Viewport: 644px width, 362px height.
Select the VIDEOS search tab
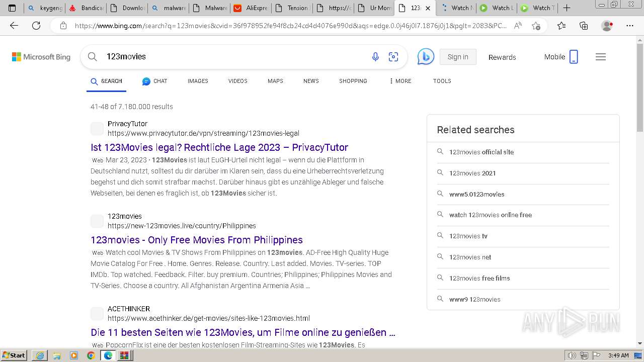(238, 81)
